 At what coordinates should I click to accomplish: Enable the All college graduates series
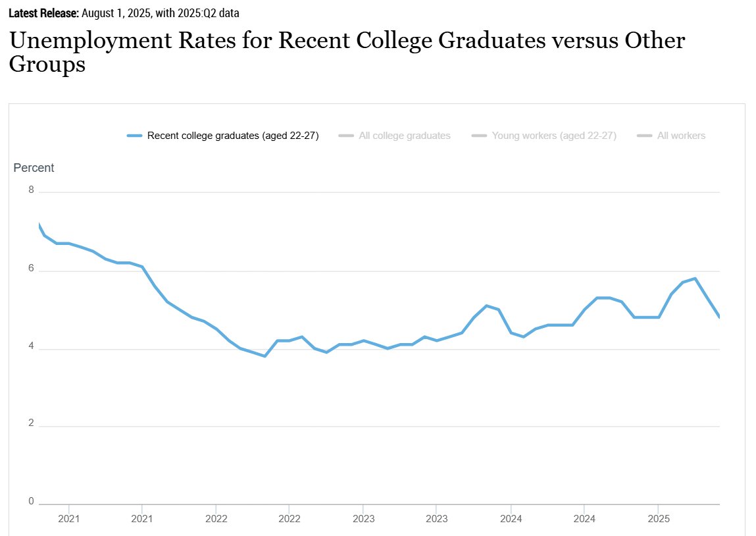[394, 136]
